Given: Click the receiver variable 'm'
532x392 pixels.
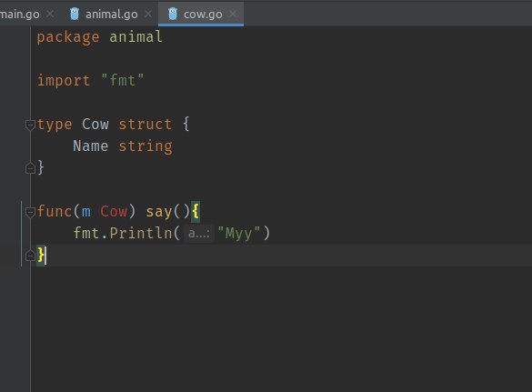Looking at the screenshot, I should [86, 212].
